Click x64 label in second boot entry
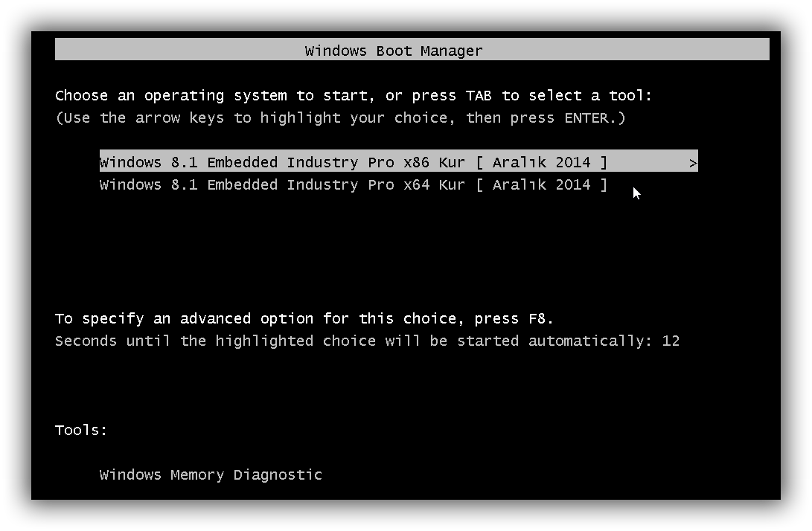 (x=416, y=184)
